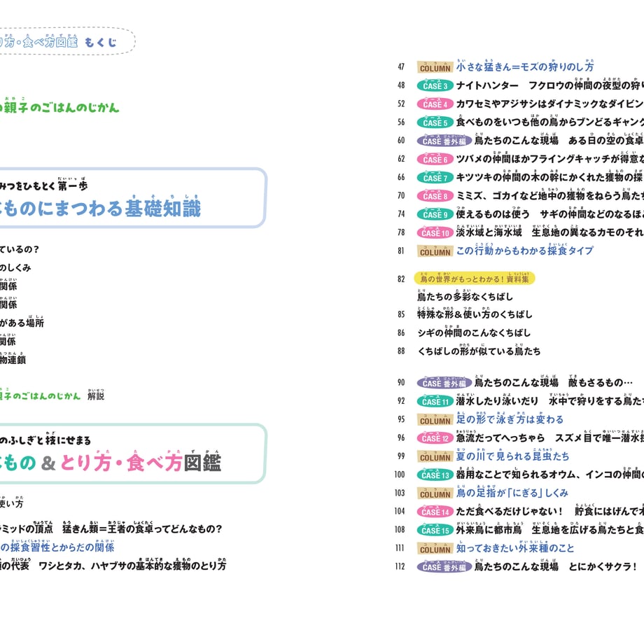Click the pink 'CASE 10' badge
644x644 pixels.
click(x=435, y=232)
